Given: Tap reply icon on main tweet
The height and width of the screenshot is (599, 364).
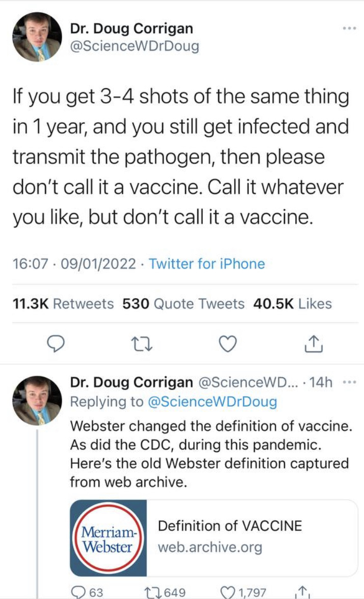Looking at the screenshot, I should 56,344.
